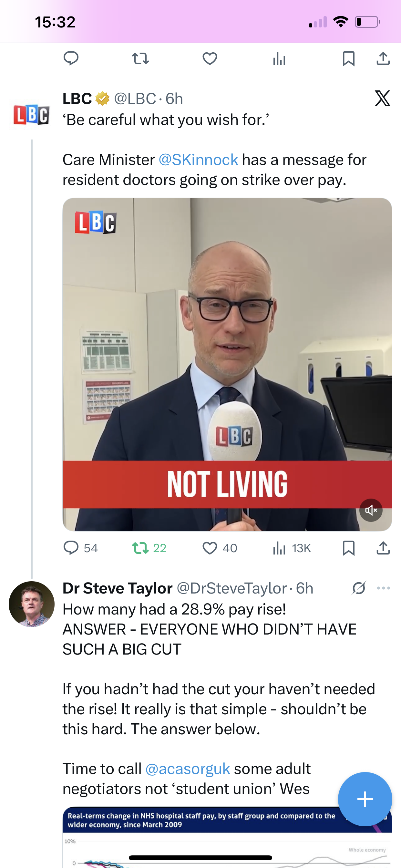Open the @SKinnock mention link
401x868 pixels.
pos(199,160)
